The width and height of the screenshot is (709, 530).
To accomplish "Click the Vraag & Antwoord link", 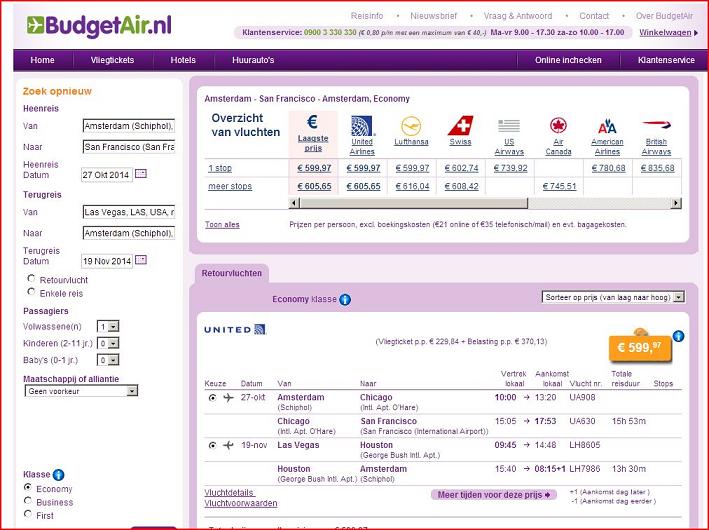I will tap(518, 16).
